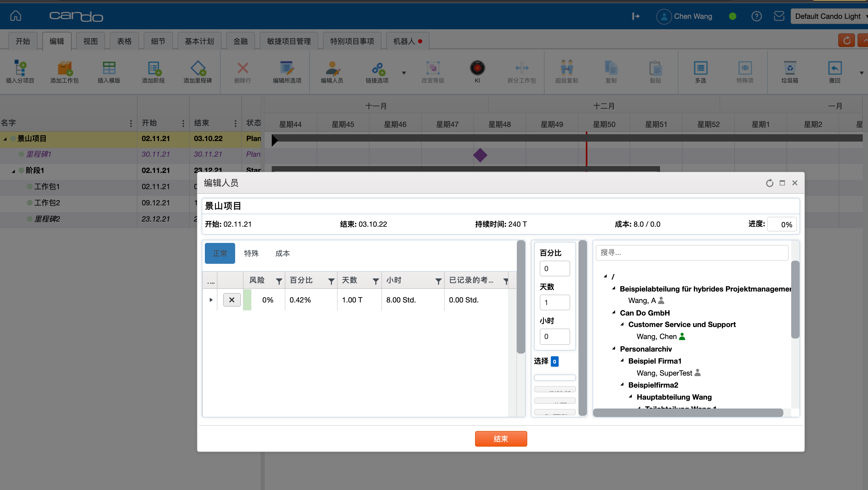Viewport: 868px width, 490px height.
Task: Click 删除行 red X icon
Action: point(243,68)
